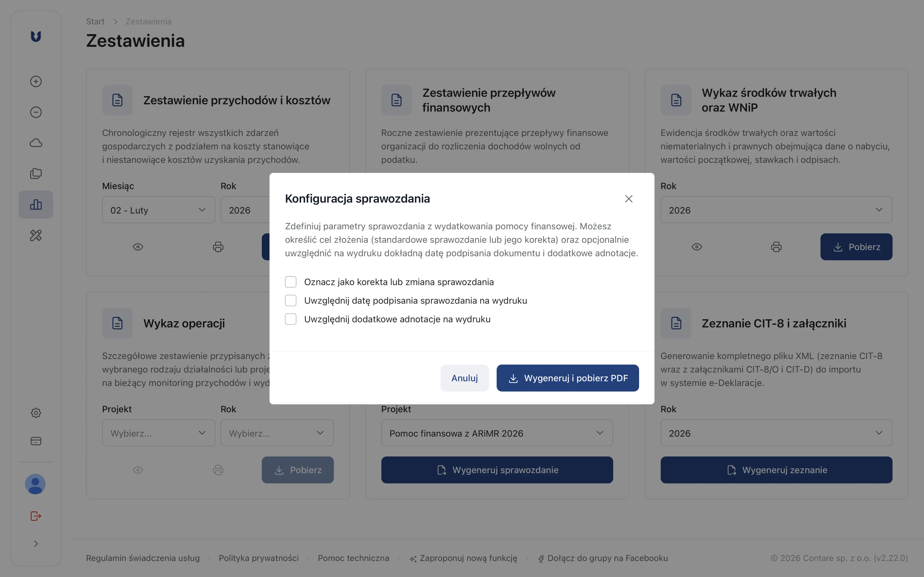924x577 pixels.
Task: Open the Projekt dropdown 'Pomoc finansowa z ARiMR 2026'
Action: [x=497, y=433]
